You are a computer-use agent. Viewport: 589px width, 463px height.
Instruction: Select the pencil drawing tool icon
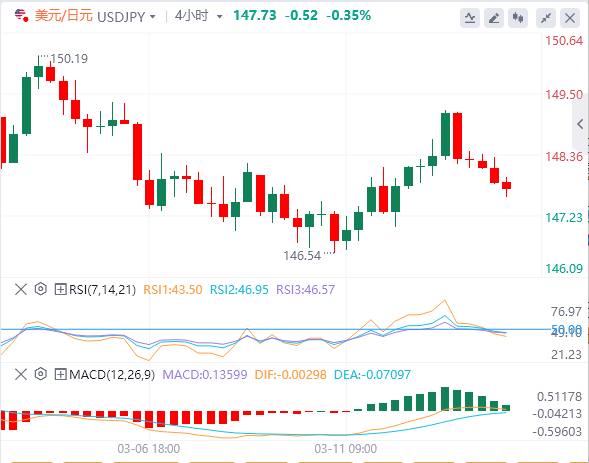click(494, 18)
